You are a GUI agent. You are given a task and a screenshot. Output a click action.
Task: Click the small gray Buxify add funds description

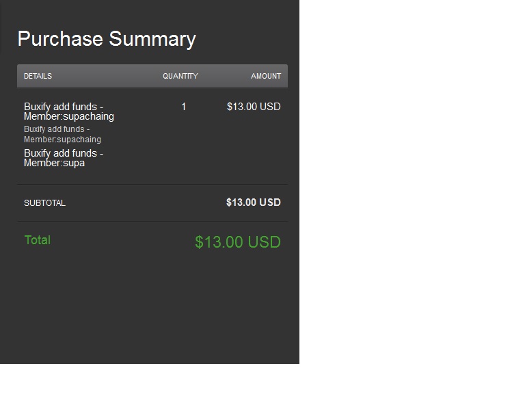click(62, 134)
